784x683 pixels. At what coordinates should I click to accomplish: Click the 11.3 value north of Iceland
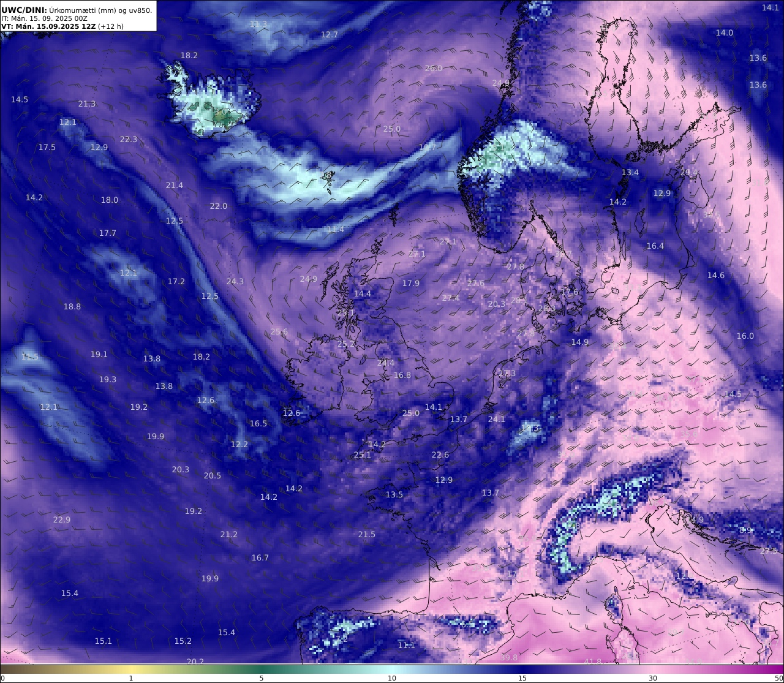point(258,25)
